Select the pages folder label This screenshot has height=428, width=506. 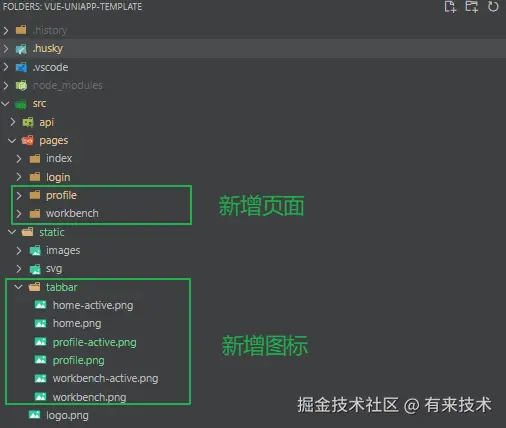54,141
